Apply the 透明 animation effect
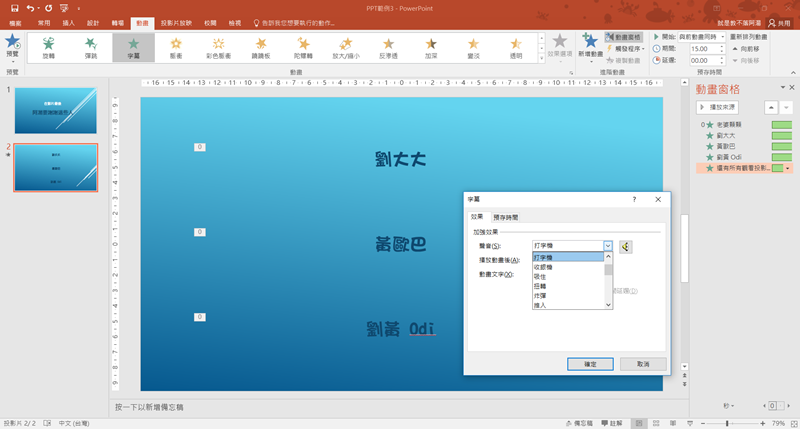The image size is (800, 429). [515, 46]
